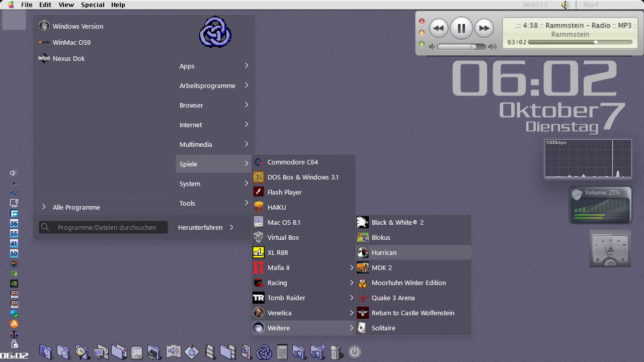
Task: Launch MDK 2
Action: click(x=414, y=267)
